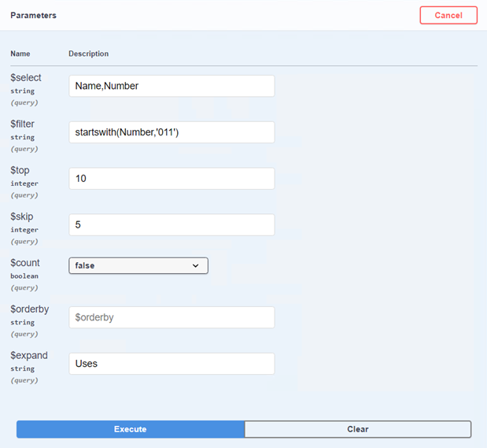Screen dimensions: 487x448
Task: Click the Description column header
Action: click(x=89, y=54)
